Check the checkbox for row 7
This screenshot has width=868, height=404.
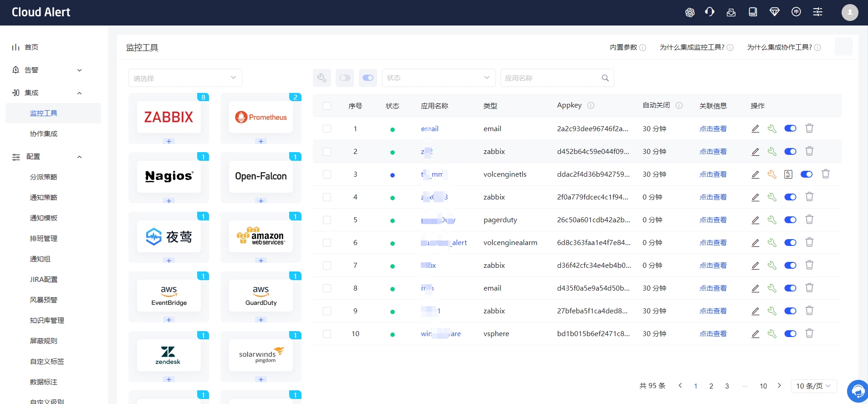point(327,265)
